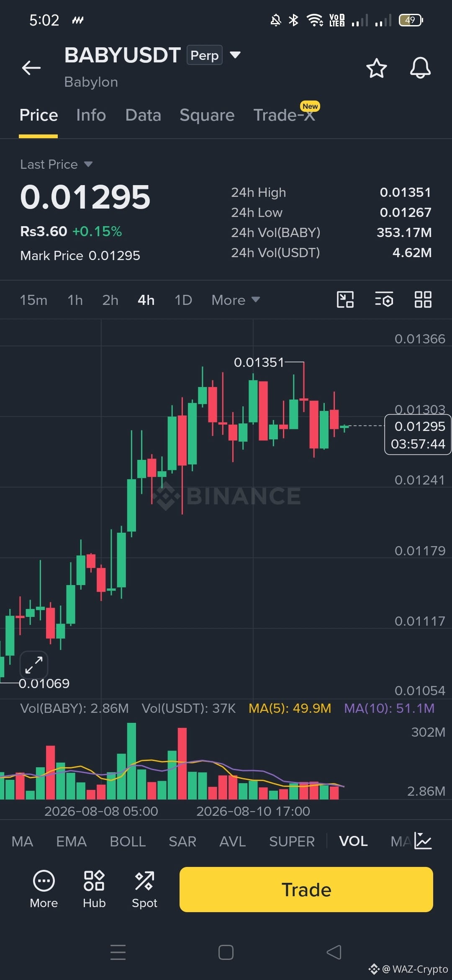This screenshot has width=452, height=980.
Task: Open the chart drawing tools icon
Action: click(345, 300)
